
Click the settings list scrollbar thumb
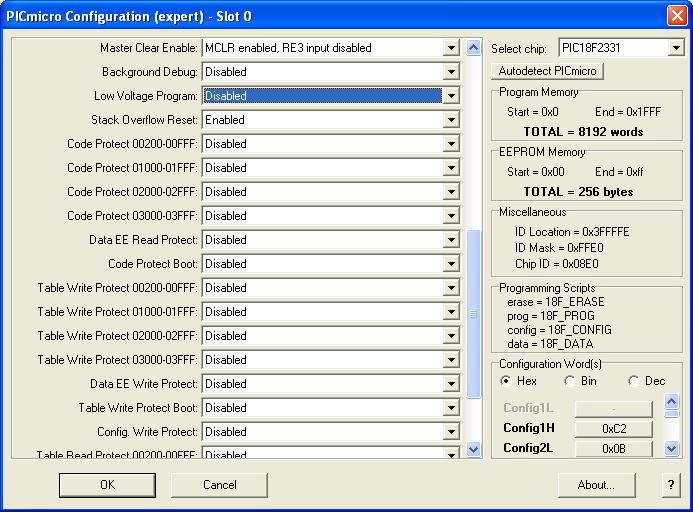[473, 314]
